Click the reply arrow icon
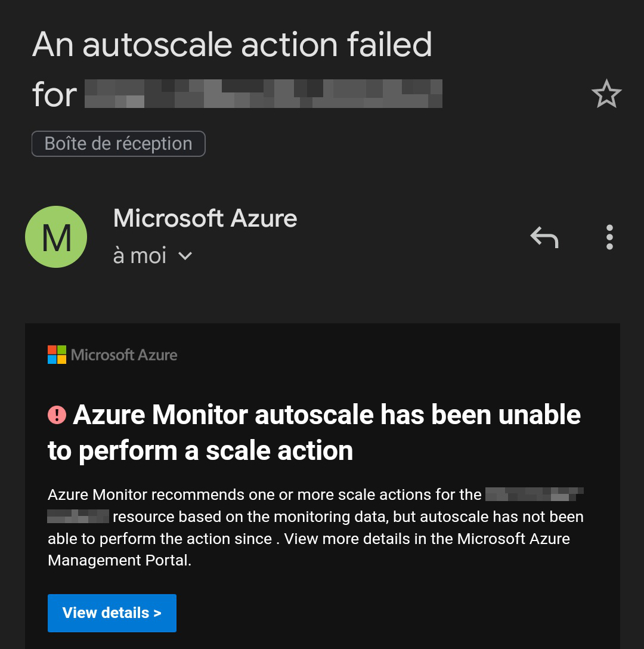This screenshot has width=644, height=649. (544, 237)
